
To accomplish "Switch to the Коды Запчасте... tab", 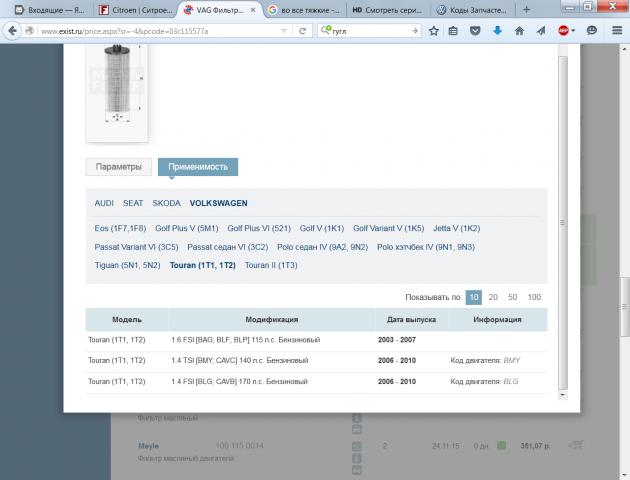I will 472,10.
